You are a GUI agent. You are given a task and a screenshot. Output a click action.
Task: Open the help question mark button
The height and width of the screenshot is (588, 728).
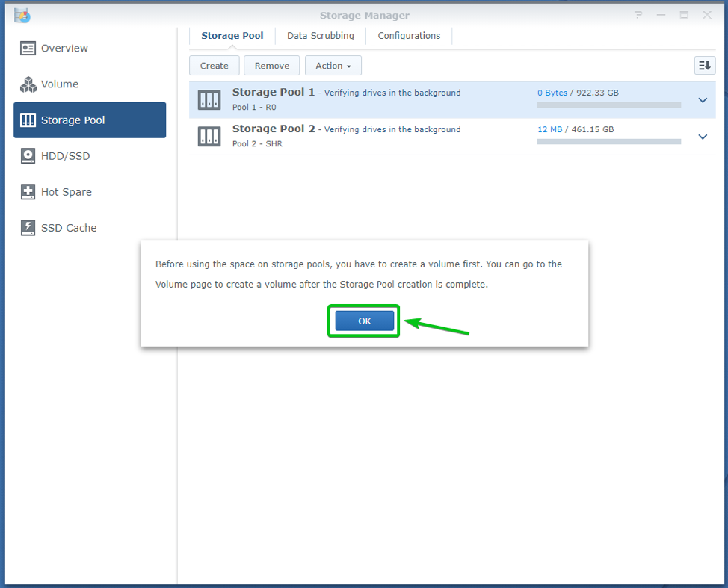click(638, 15)
